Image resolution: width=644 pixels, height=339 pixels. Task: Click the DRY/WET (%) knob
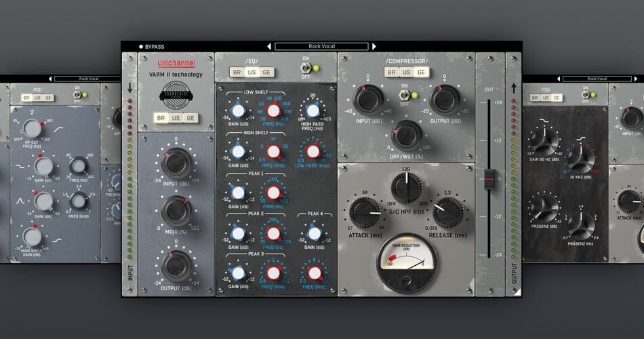pyautogui.click(x=406, y=136)
